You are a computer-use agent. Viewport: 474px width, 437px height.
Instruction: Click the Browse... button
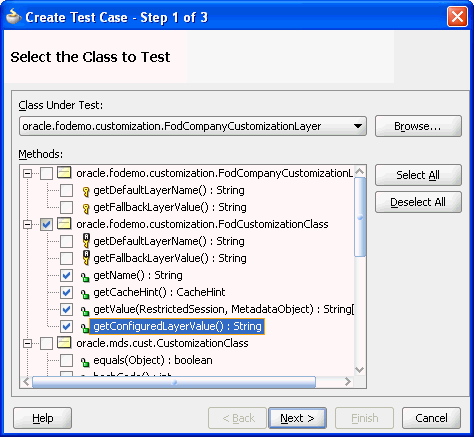(x=418, y=126)
